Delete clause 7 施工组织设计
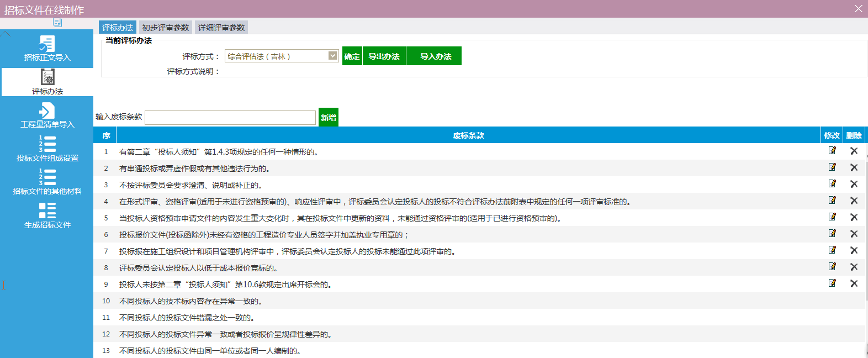The height and width of the screenshot is (358, 868). click(x=854, y=250)
